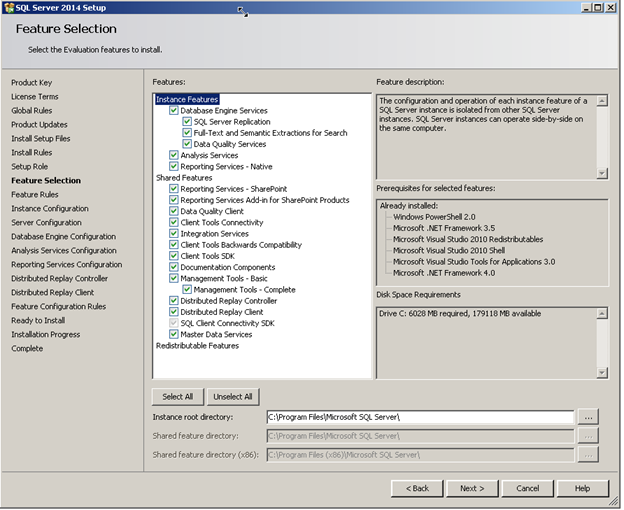Image resolution: width=624 pixels, height=510 pixels.
Task: Cancel the SQL Server setup
Action: coord(527,488)
